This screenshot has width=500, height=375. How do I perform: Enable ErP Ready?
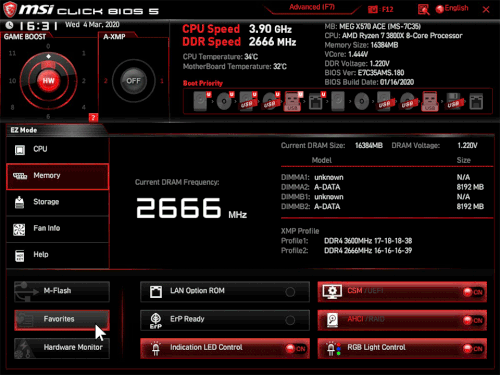point(225,320)
